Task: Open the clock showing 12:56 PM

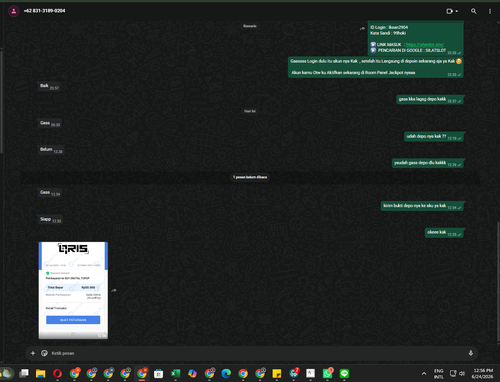Action: point(483,374)
